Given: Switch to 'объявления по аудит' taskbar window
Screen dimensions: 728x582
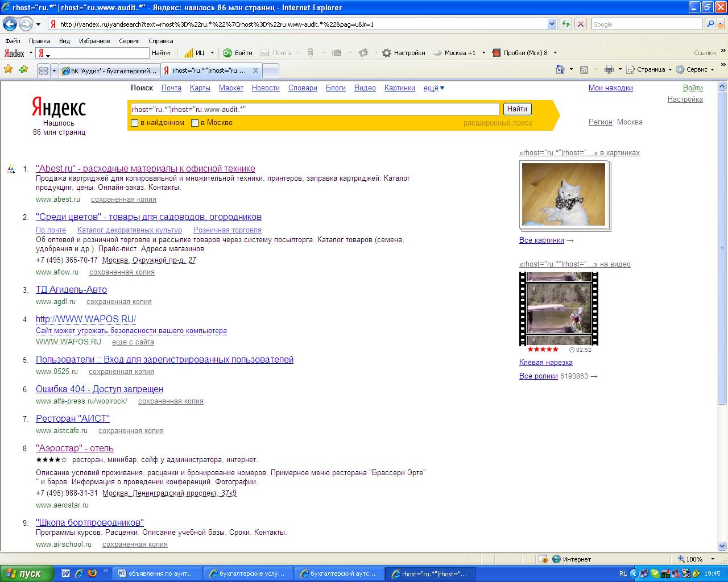Looking at the screenshot, I should point(156,573).
